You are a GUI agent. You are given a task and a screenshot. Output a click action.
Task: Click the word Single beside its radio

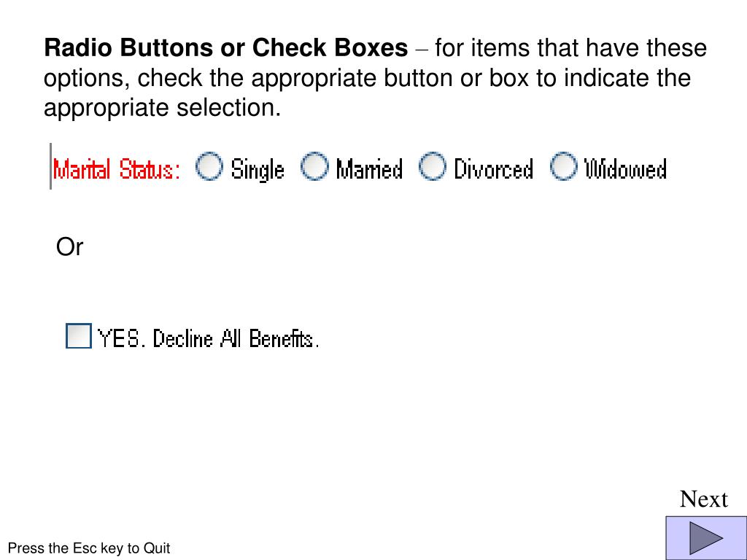258,170
